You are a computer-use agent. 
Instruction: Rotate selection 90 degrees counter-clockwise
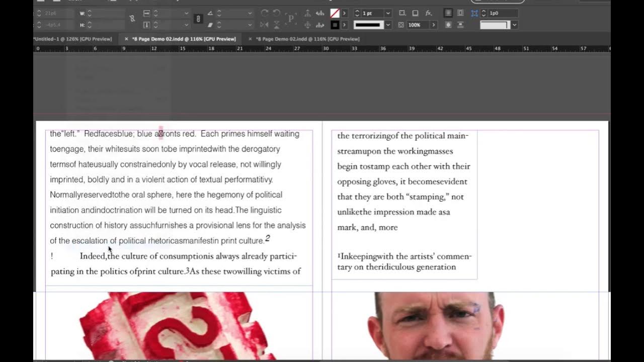pyautogui.click(x=276, y=13)
